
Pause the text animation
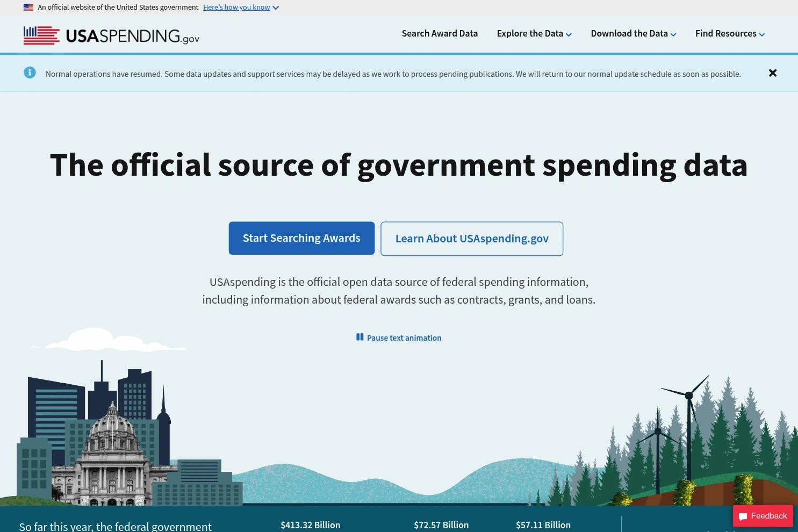pyautogui.click(x=399, y=337)
